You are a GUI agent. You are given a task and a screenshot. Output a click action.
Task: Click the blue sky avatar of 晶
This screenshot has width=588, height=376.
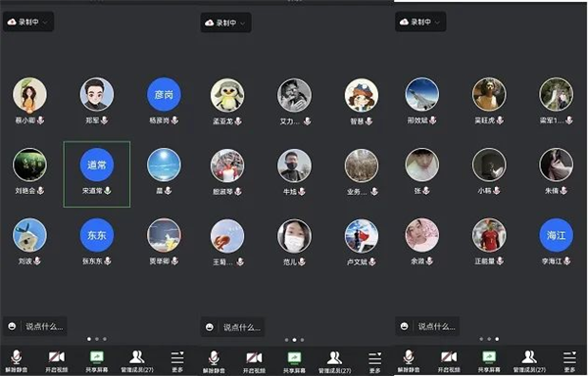pyautogui.click(x=164, y=164)
